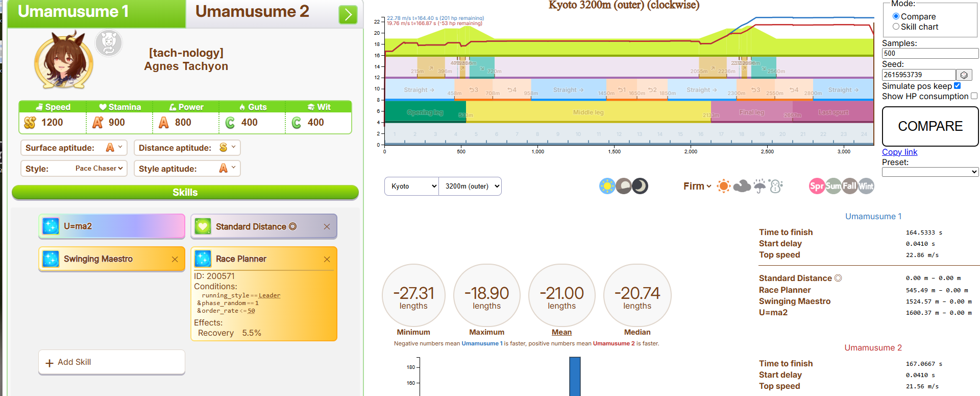The height and width of the screenshot is (396, 980).
Task: Open the Agnes Tachyon character portrait
Action: click(64, 60)
